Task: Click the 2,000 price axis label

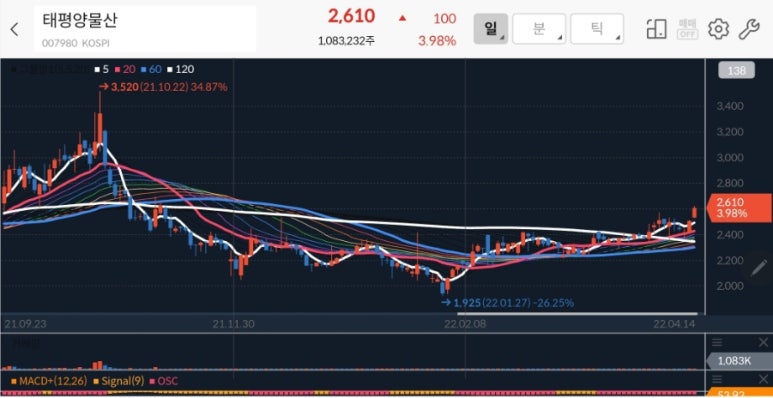Action: point(730,286)
